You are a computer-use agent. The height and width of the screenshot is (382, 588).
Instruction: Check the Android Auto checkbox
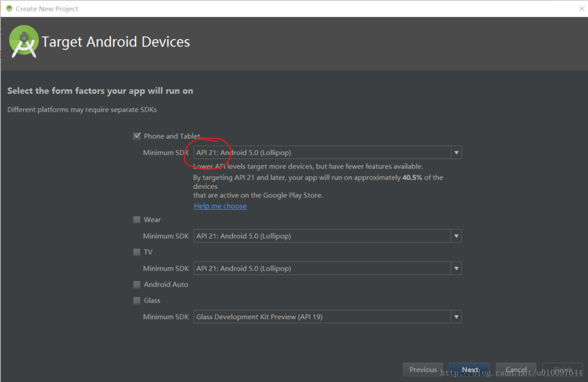pyautogui.click(x=137, y=285)
